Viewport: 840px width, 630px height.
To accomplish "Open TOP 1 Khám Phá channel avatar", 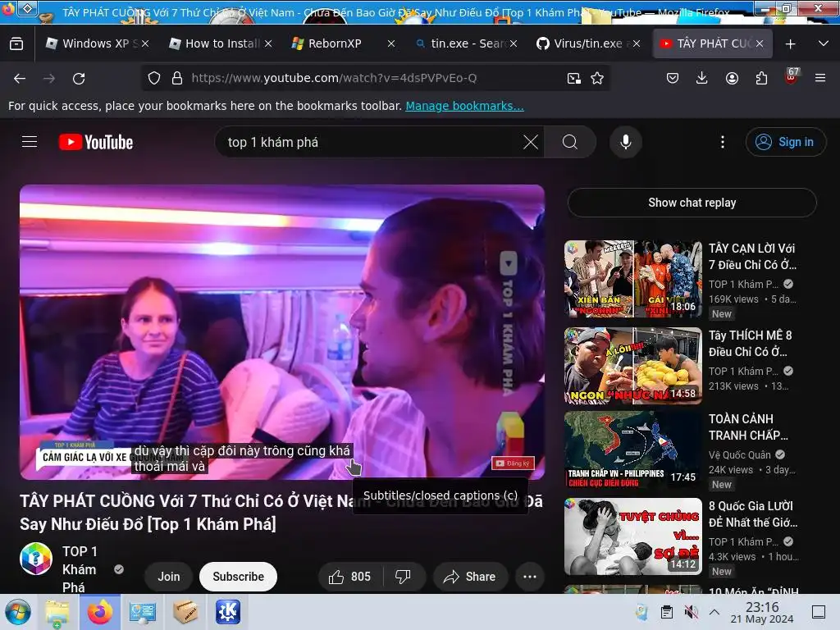I will click(x=36, y=558).
